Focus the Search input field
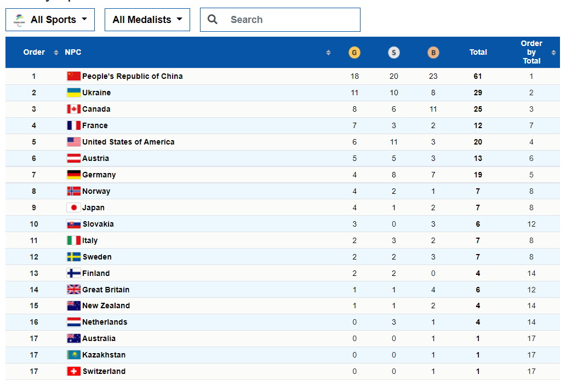The height and width of the screenshot is (392, 566). point(280,20)
